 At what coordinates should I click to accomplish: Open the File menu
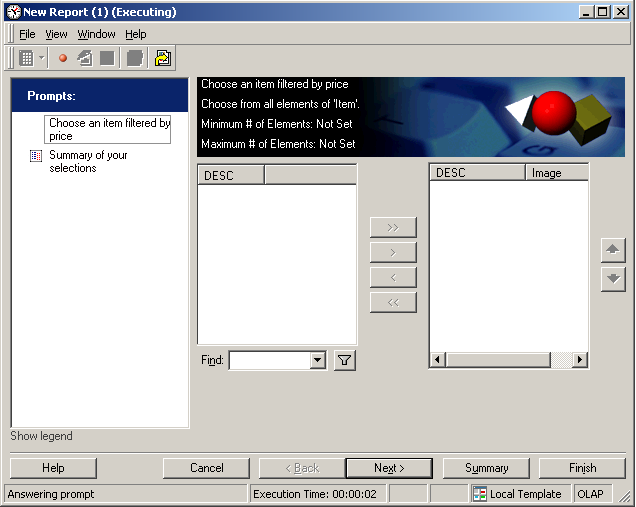27,34
